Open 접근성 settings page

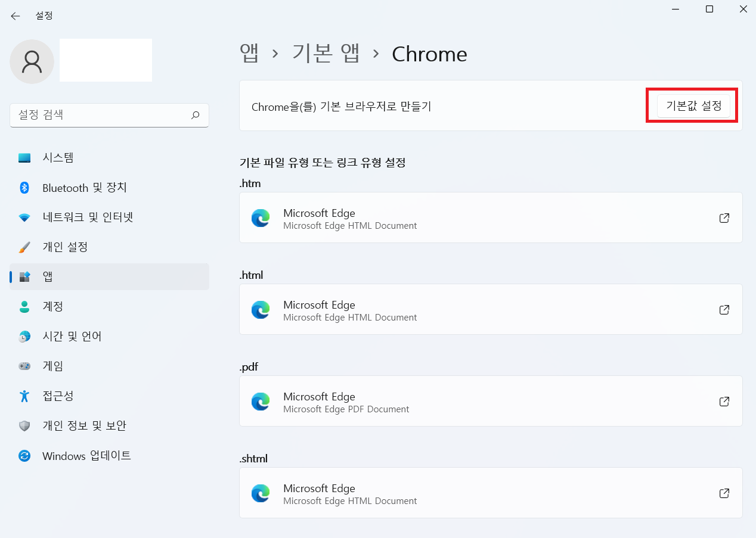tap(109, 396)
